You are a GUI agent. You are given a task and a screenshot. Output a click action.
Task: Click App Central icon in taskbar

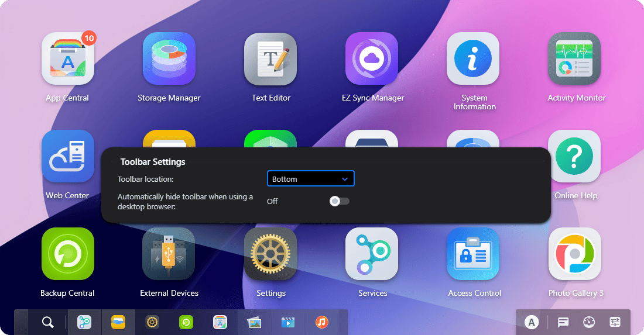pyautogui.click(x=220, y=322)
